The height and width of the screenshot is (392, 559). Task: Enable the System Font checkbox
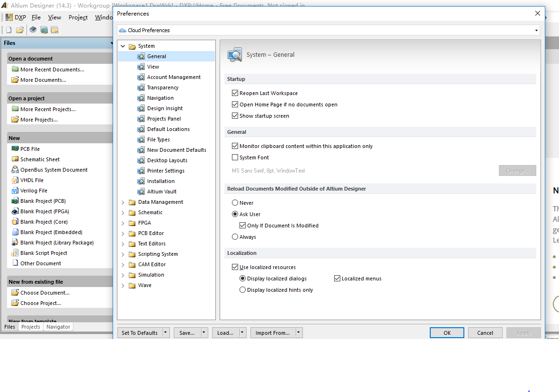coord(235,157)
